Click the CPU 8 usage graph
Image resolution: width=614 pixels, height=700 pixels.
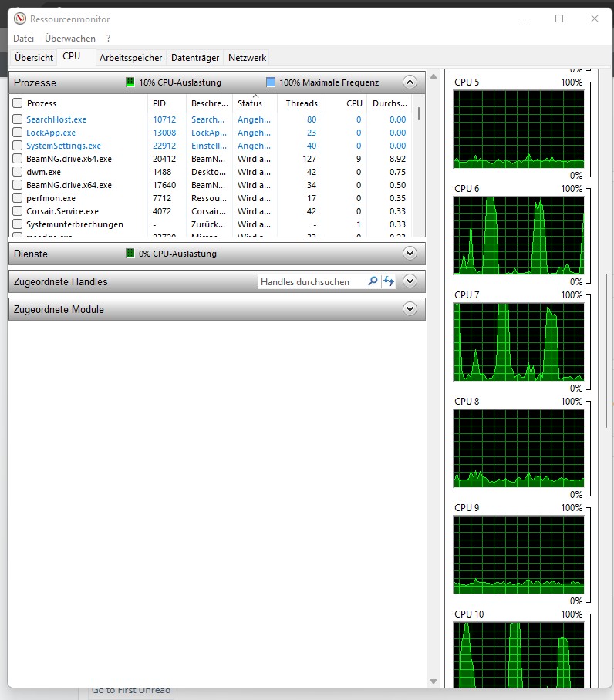[518, 448]
